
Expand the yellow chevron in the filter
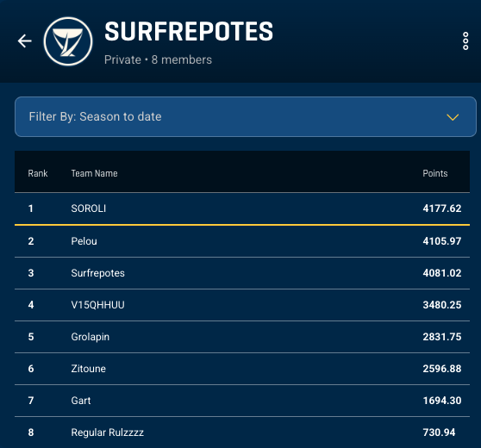coord(453,117)
